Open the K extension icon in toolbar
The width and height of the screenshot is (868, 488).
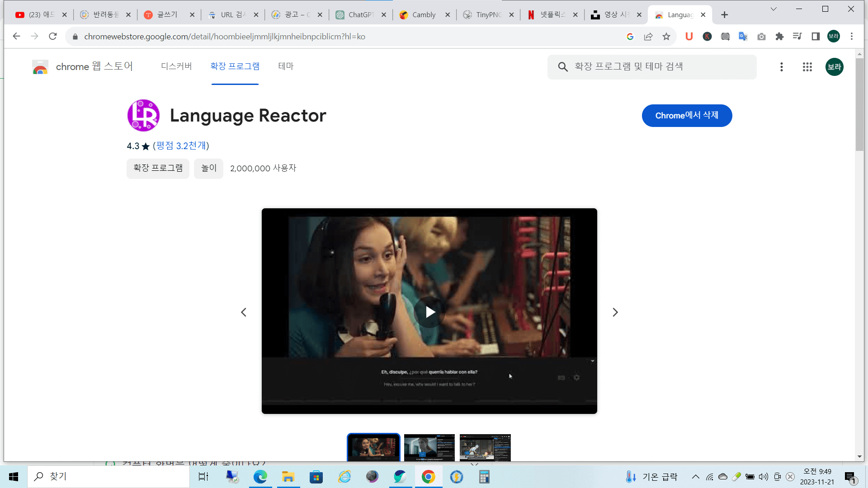[x=707, y=37]
